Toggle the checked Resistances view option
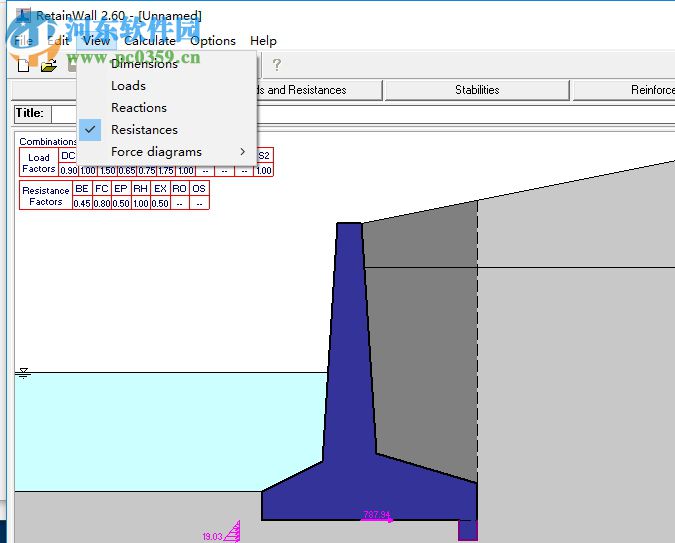This screenshot has height=543, width=675. point(144,130)
